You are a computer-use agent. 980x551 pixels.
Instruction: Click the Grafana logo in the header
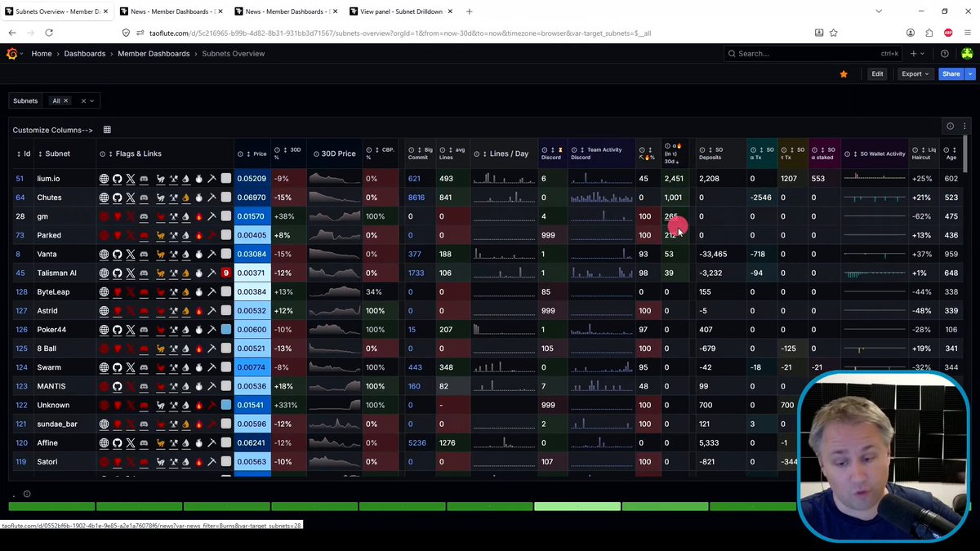[11, 53]
